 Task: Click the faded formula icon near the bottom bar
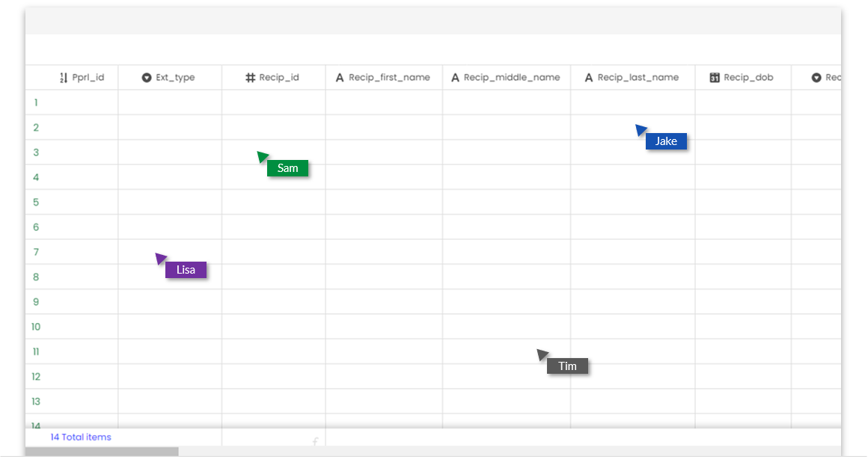(316, 442)
